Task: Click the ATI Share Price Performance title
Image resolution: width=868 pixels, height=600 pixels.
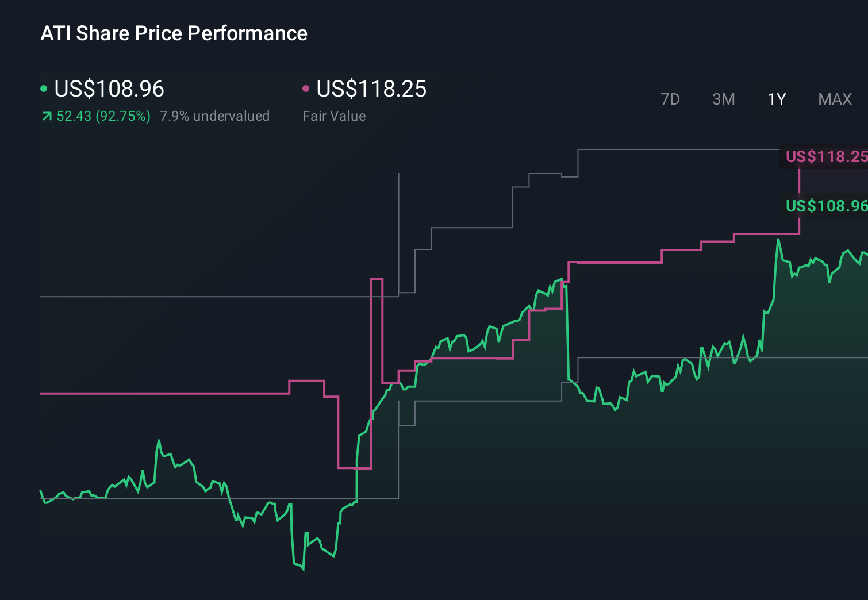Action: click(174, 33)
